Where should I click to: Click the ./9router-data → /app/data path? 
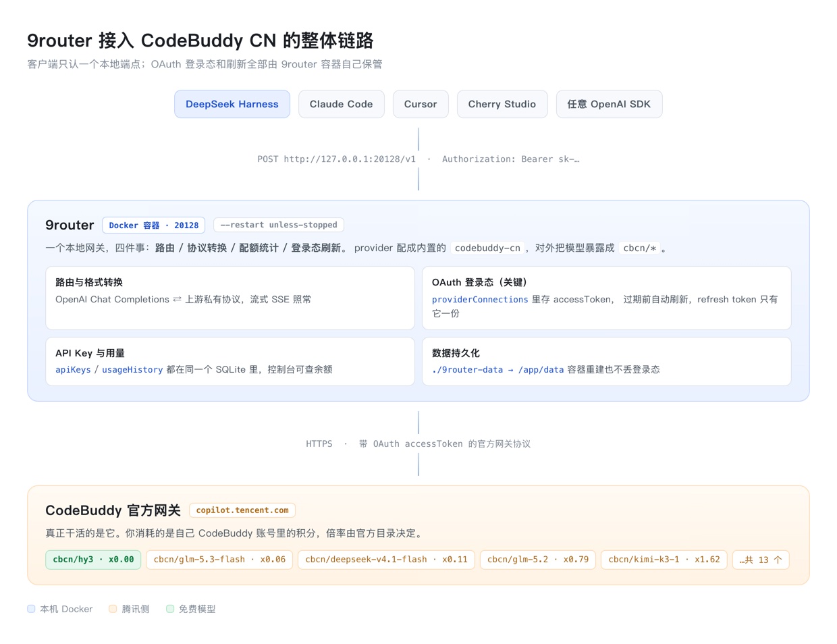pyautogui.click(x=497, y=370)
